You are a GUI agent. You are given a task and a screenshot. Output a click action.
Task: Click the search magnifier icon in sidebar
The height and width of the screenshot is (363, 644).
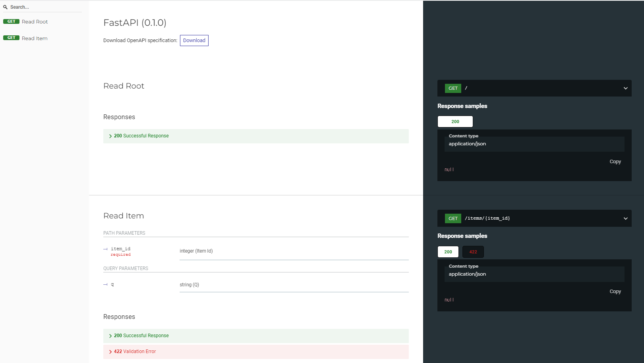tap(5, 7)
